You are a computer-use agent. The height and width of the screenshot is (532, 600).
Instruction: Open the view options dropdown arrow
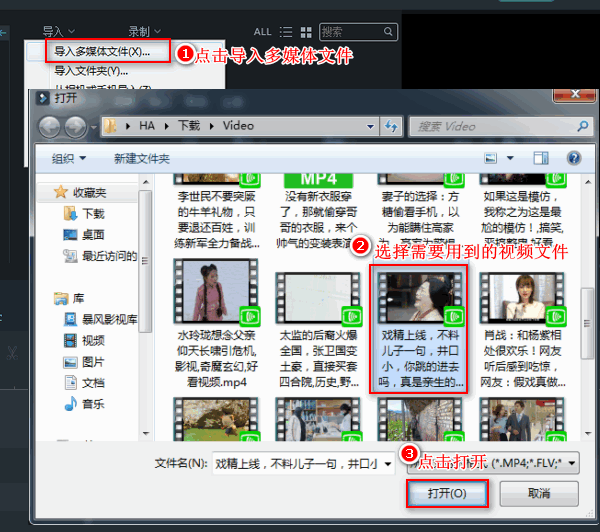pos(510,158)
